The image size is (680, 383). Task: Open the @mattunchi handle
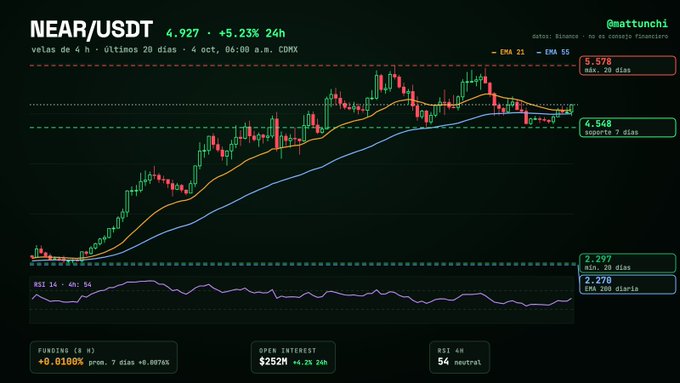637,23
